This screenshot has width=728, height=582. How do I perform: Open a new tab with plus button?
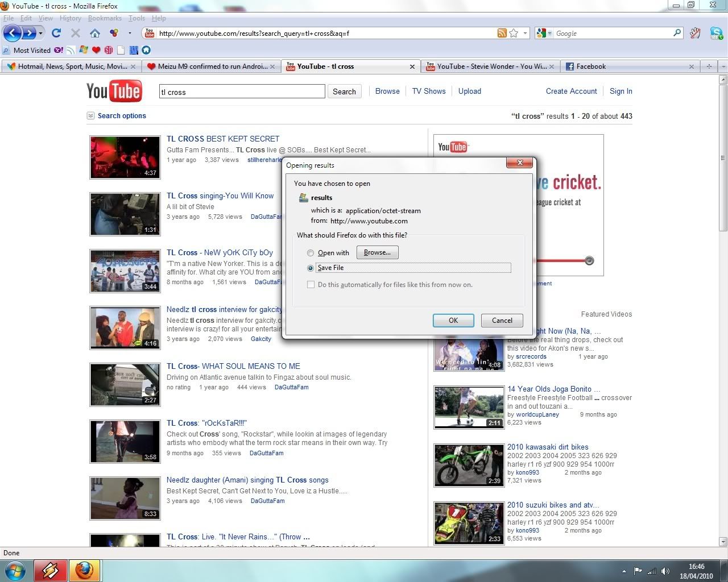tap(709, 66)
